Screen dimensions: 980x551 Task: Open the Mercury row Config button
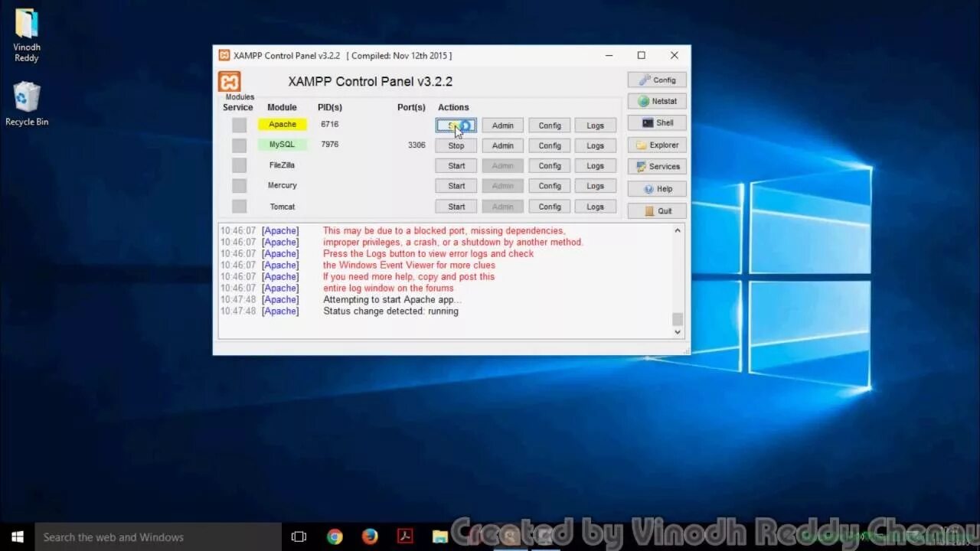[550, 186]
